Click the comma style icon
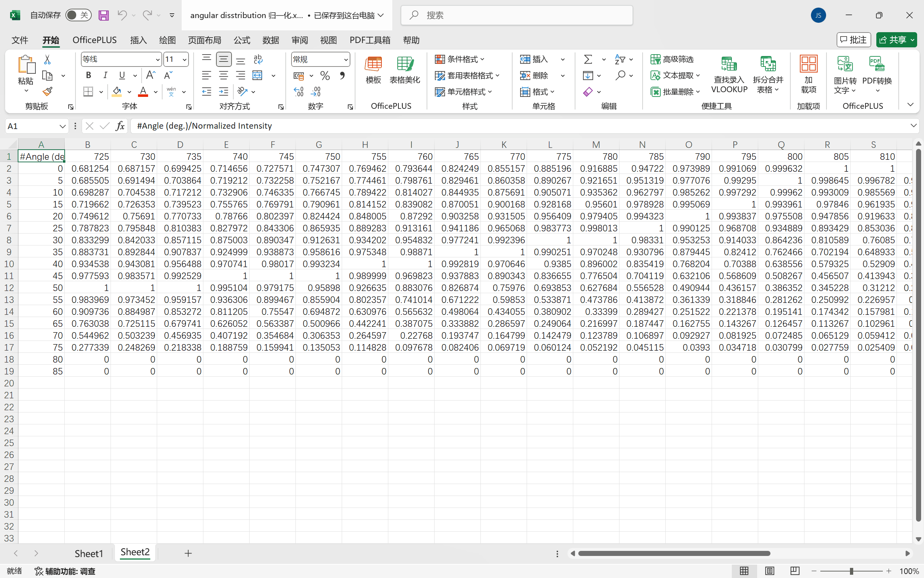 pos(343,76)
